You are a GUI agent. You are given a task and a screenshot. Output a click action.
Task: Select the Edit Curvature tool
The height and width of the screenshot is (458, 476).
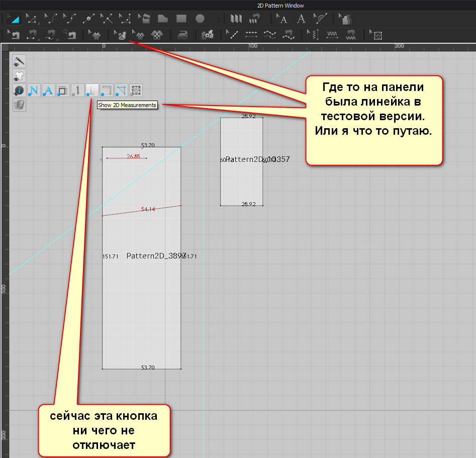[x=50, y=19]
